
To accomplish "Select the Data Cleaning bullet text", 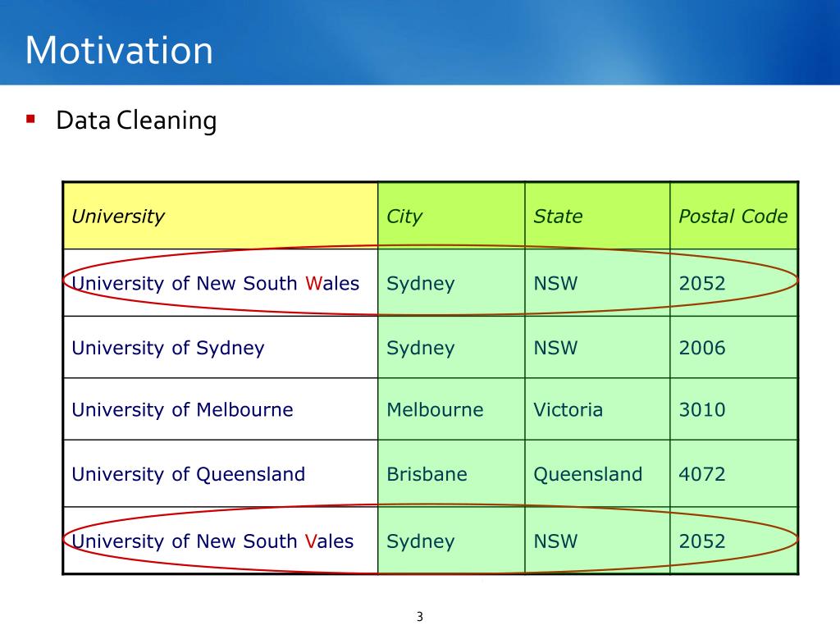I will [x=136, y=120].
